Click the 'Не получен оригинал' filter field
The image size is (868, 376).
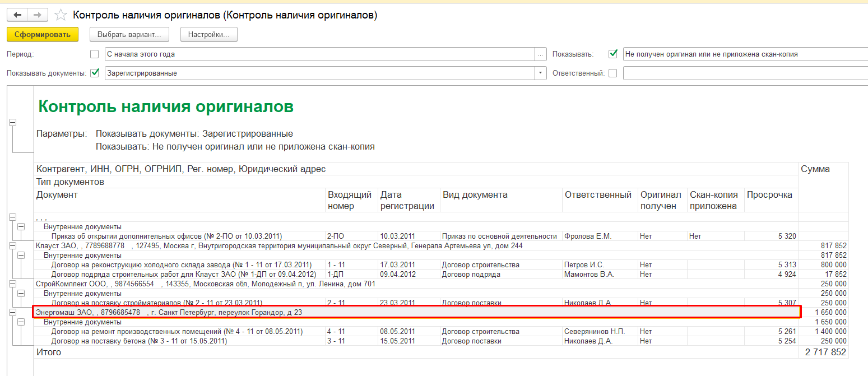pos(745,54)
